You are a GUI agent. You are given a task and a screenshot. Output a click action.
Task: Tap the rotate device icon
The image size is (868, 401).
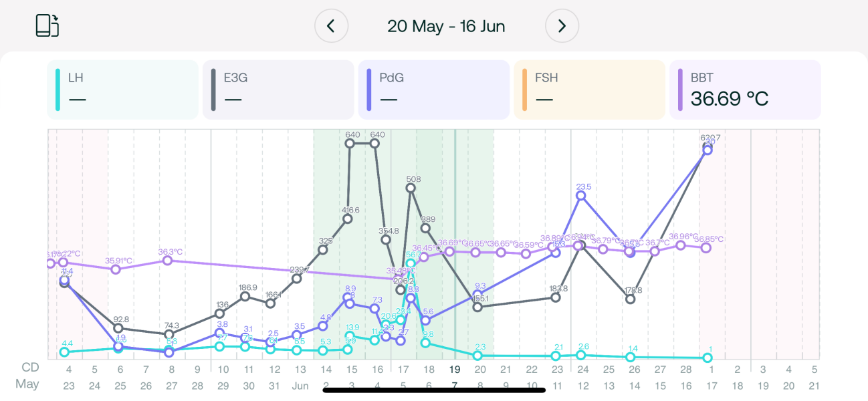point(47,25)
